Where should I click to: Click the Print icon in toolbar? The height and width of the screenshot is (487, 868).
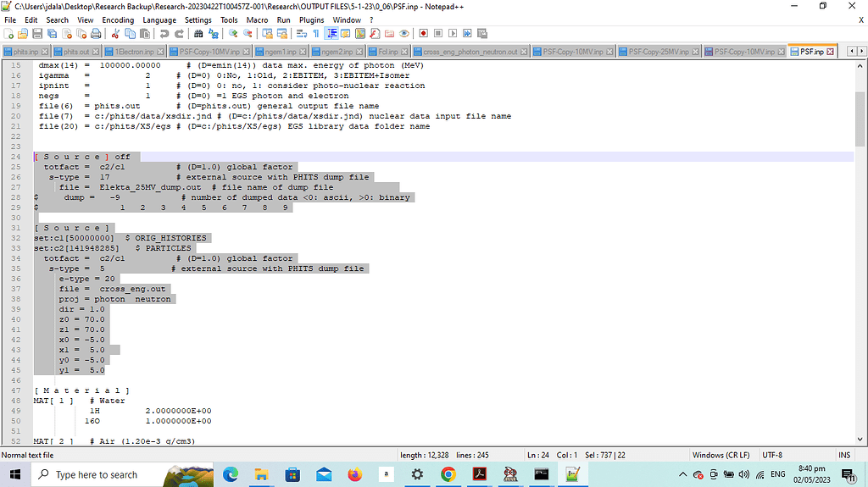(x=96, y=34)
